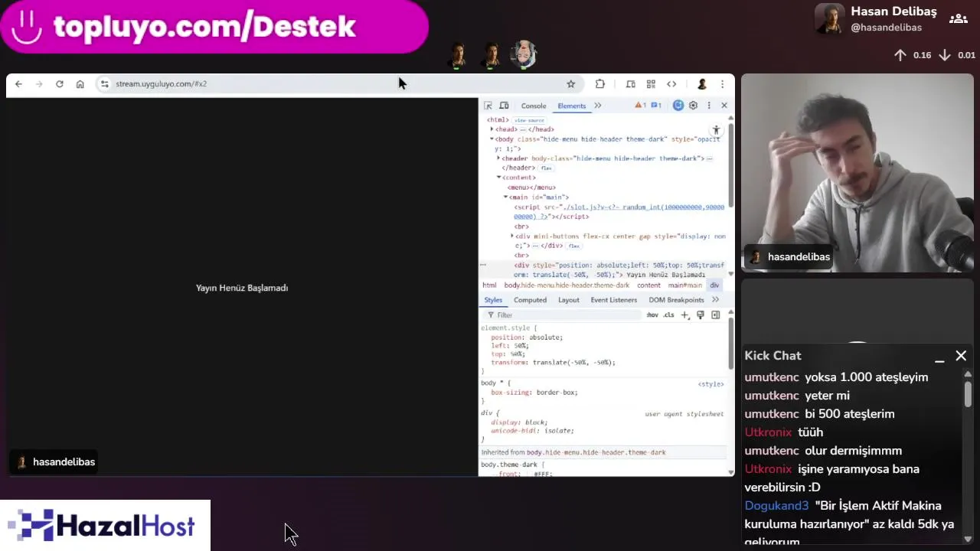Expand the head node

click(492, 129)
